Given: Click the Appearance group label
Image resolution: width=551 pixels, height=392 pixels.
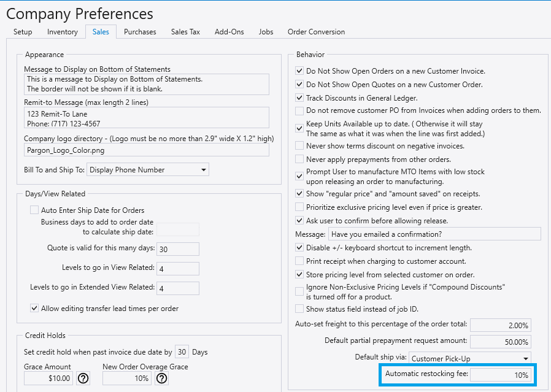Looking at the screenshot, I should (44, 55).
